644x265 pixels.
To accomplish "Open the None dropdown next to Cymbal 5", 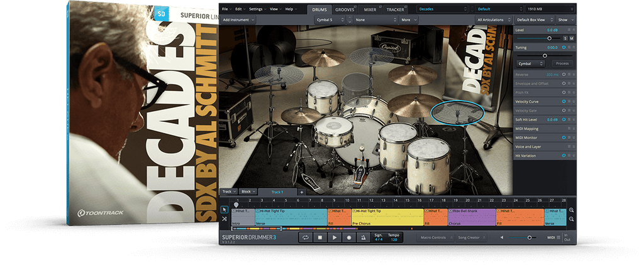I will (375, 19).
